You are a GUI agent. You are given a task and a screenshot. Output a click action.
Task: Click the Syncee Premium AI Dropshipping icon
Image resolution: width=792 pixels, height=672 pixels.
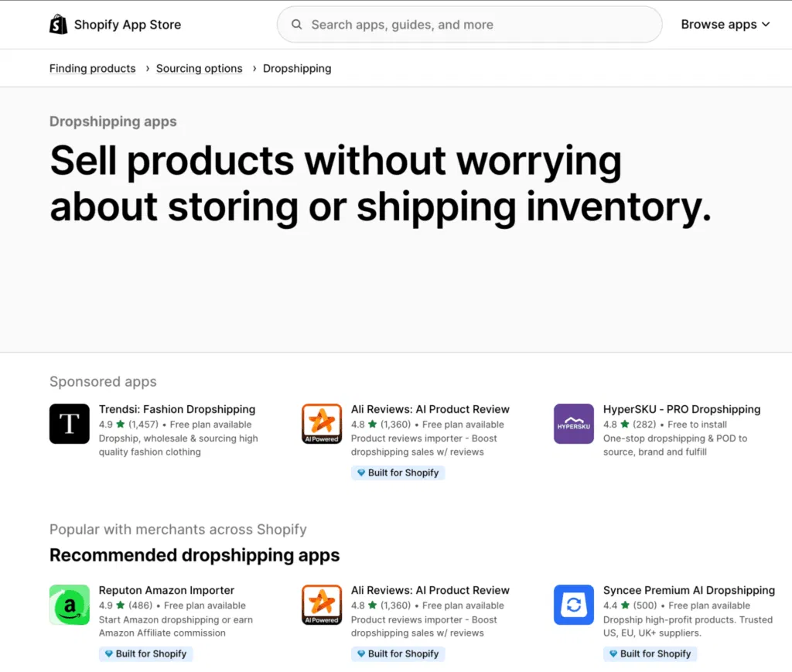point(573,605)
